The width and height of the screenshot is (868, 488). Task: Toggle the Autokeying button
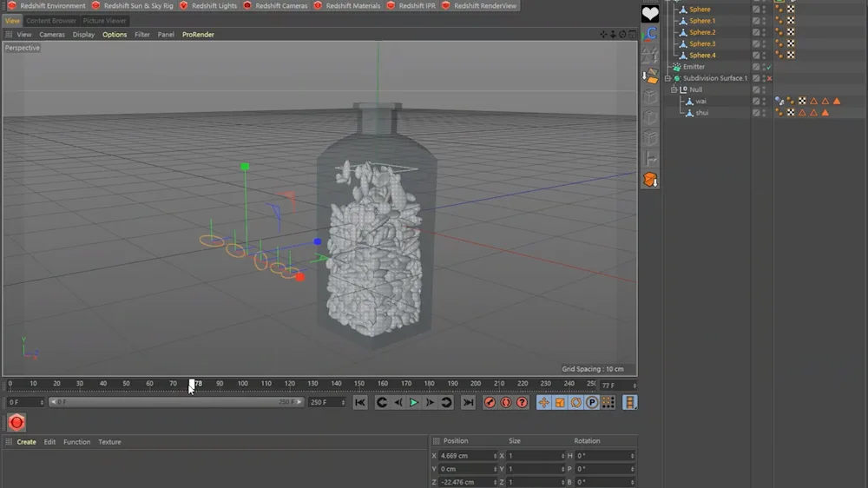coord(506,402)
